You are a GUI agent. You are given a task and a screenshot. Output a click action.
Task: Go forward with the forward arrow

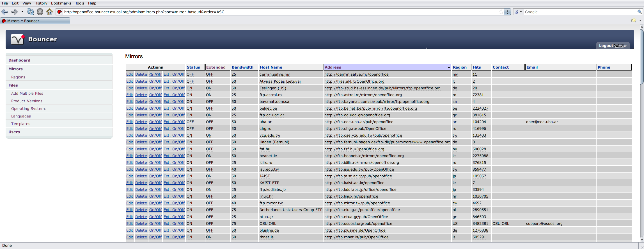click(14, 12)
